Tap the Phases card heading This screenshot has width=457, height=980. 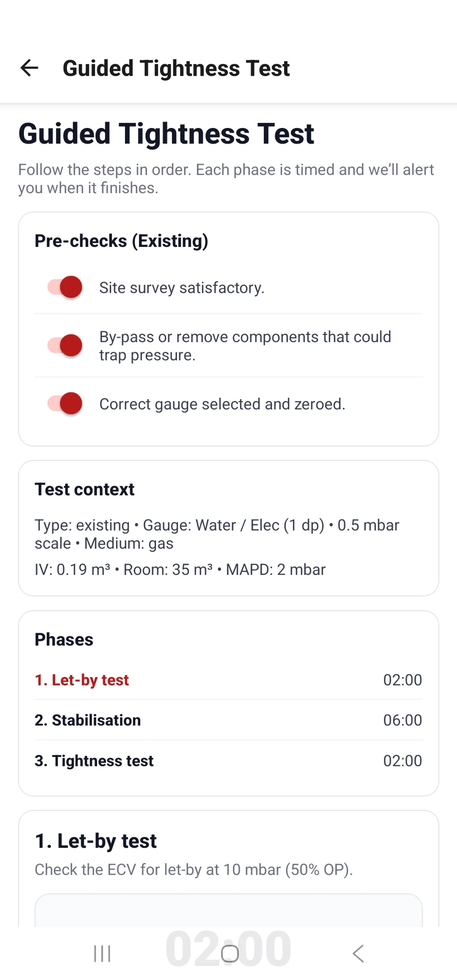click(64, 639)
